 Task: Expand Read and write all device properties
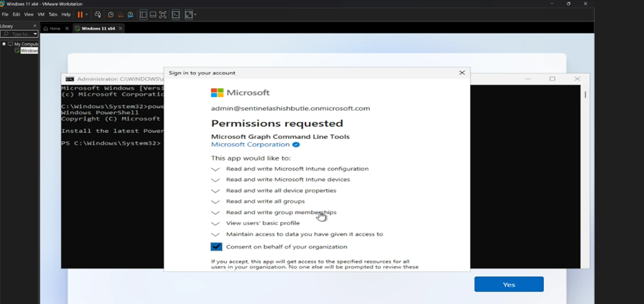point(216,190)
